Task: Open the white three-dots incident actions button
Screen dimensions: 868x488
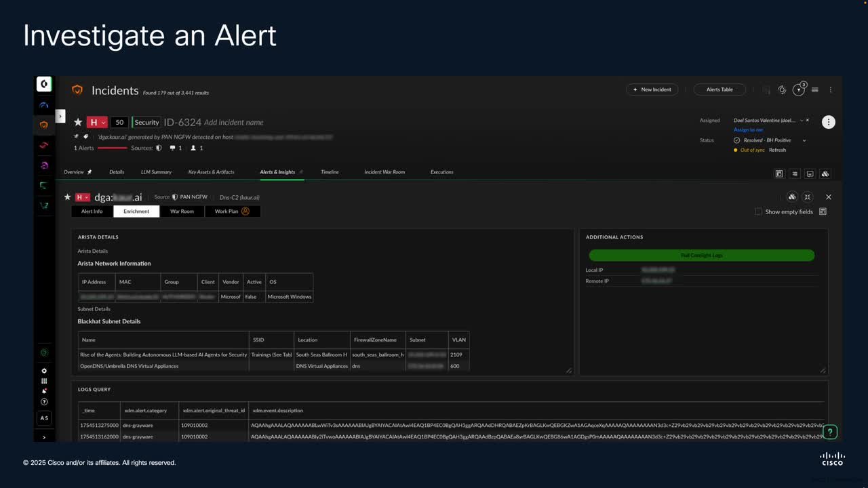Action: pyautogui.click(x=828, y=122)
